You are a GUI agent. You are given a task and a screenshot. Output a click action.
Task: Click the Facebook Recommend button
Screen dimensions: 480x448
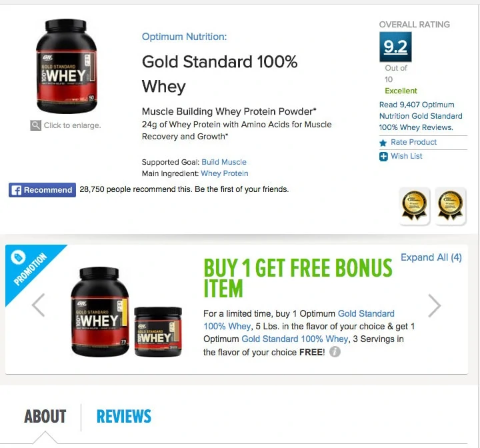pyautogui.click(x=42, y=190)
